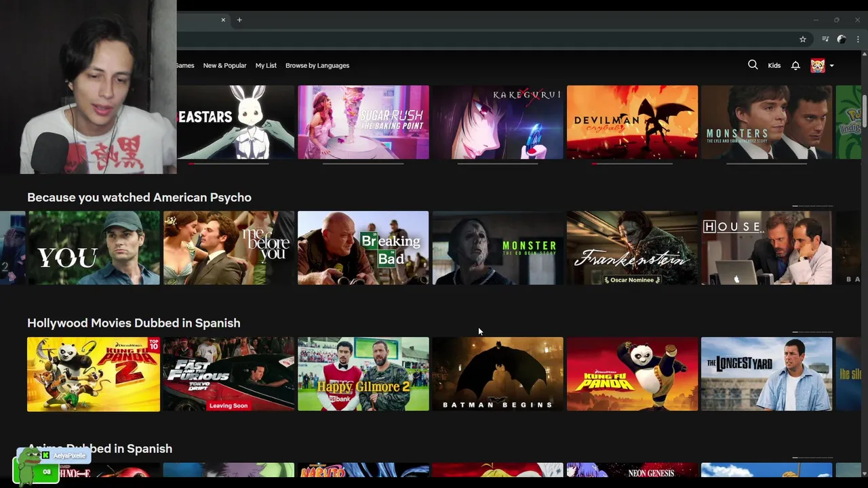Click Hollywood Movies Dubbed in Spanish heading
The width and height of the screenshot is (868, 488).
point(134,323)
